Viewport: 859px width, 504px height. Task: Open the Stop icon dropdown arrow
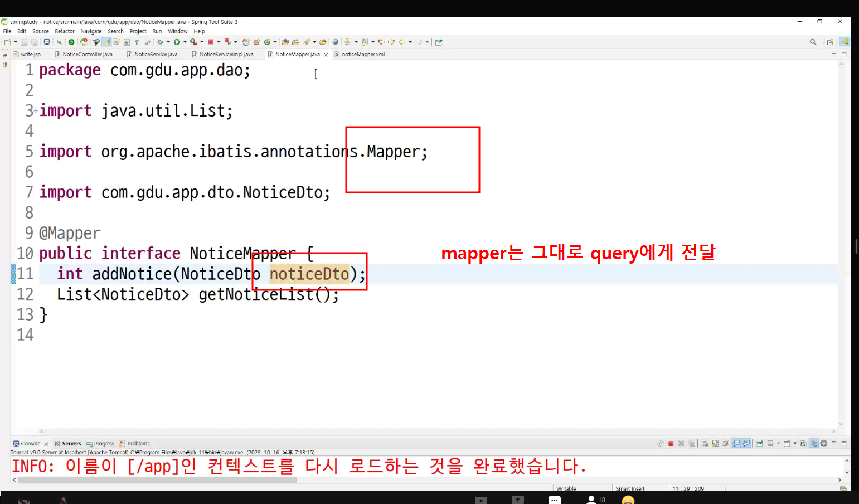point(219,42)
